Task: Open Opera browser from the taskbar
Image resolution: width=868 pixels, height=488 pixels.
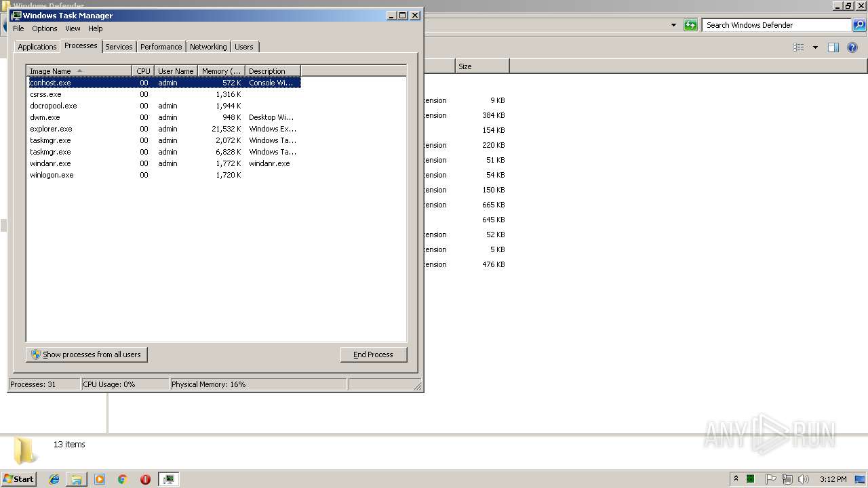Action: pyautogui.click(x=145, y=479)
